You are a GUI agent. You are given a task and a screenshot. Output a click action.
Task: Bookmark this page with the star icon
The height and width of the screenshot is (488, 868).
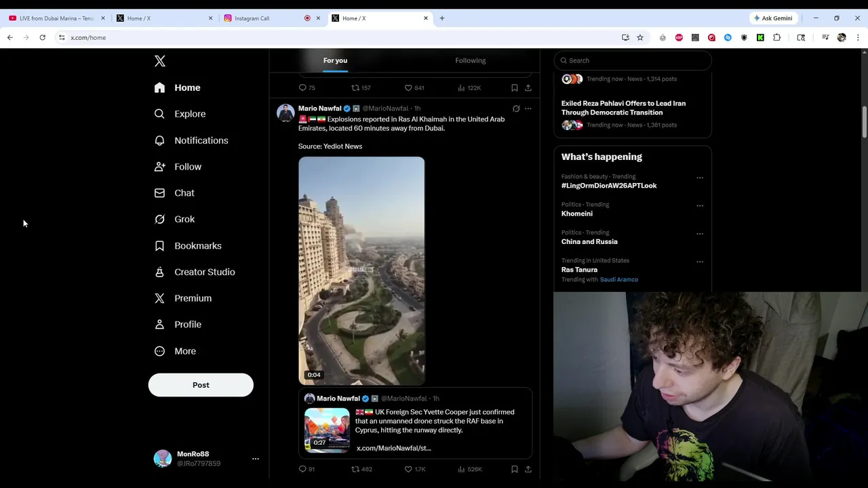[x=639, y=37]
